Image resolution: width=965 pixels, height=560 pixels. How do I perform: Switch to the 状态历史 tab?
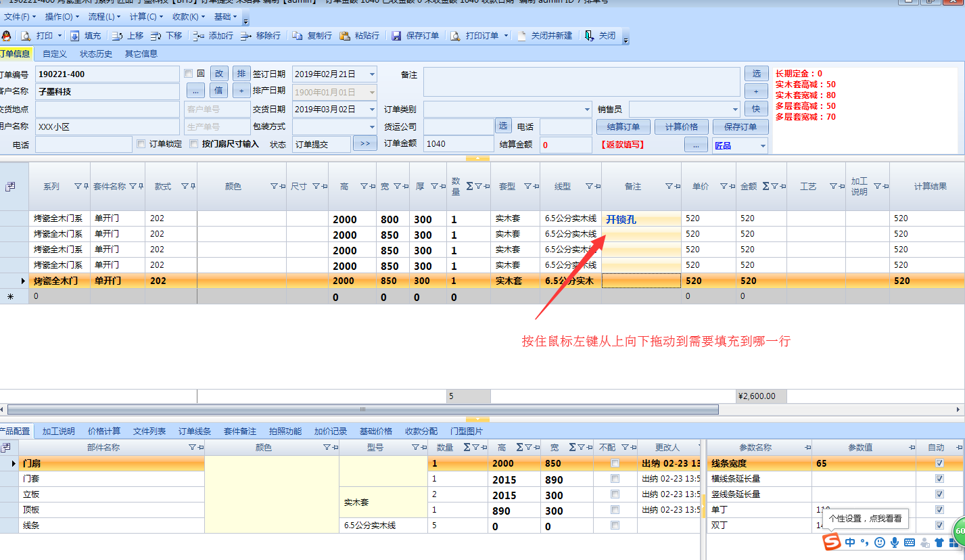point(96,54)
